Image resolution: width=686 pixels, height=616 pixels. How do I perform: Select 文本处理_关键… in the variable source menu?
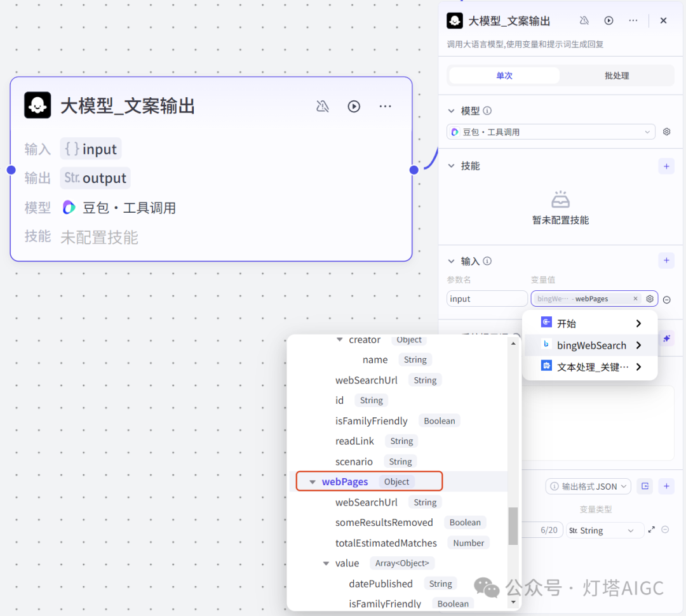(590, 366)
